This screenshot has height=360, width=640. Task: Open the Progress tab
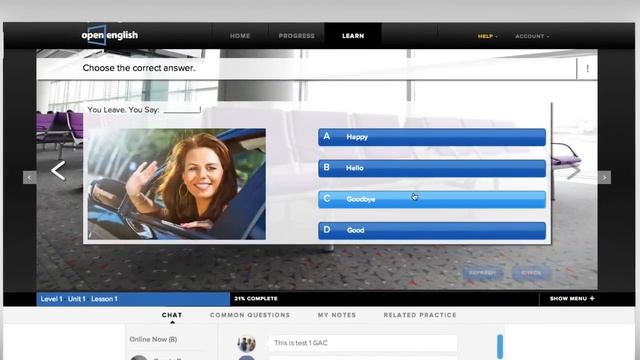(x=296, y=36)
